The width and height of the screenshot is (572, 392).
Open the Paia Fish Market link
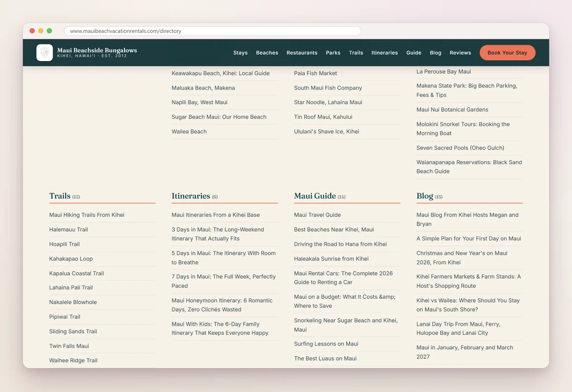316,73
